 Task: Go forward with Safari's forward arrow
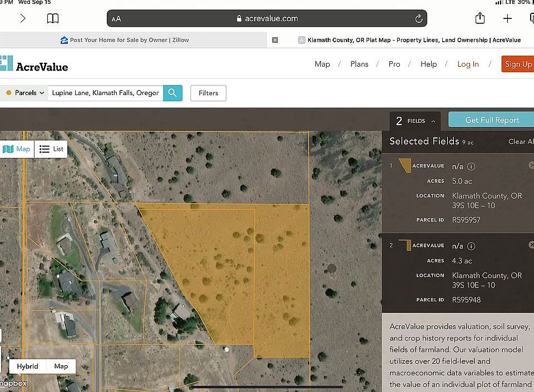23,18
